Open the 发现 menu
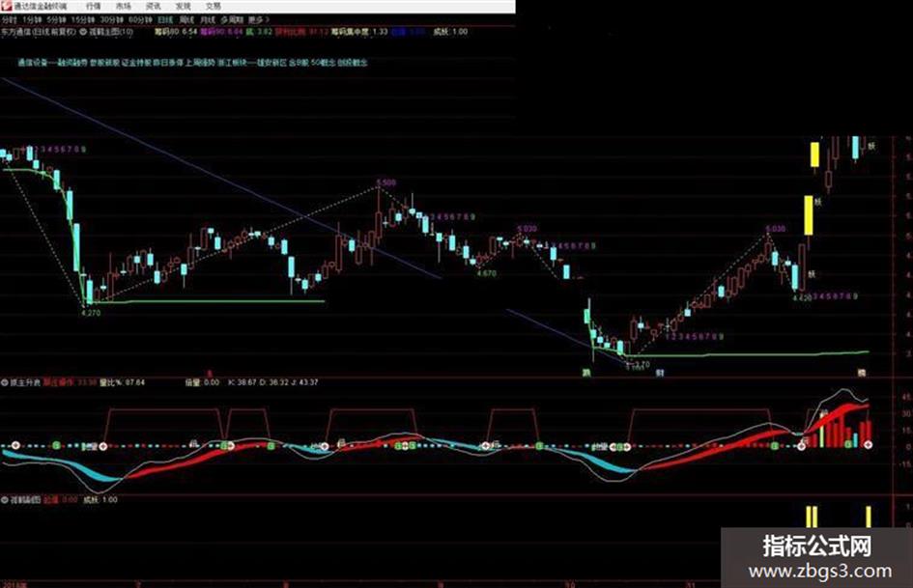The width and height of the screenshot is (913, 588). tap(183, 6)
